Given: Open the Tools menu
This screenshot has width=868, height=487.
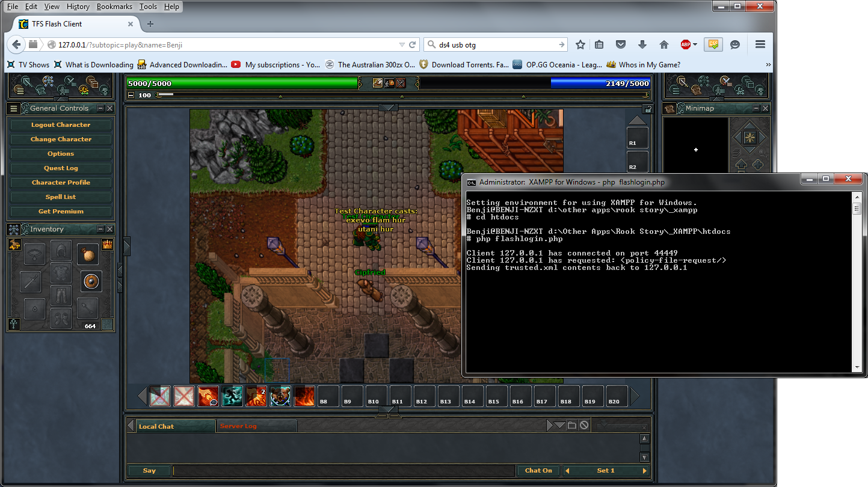Looking at the screenshot, I should [148, 7].
